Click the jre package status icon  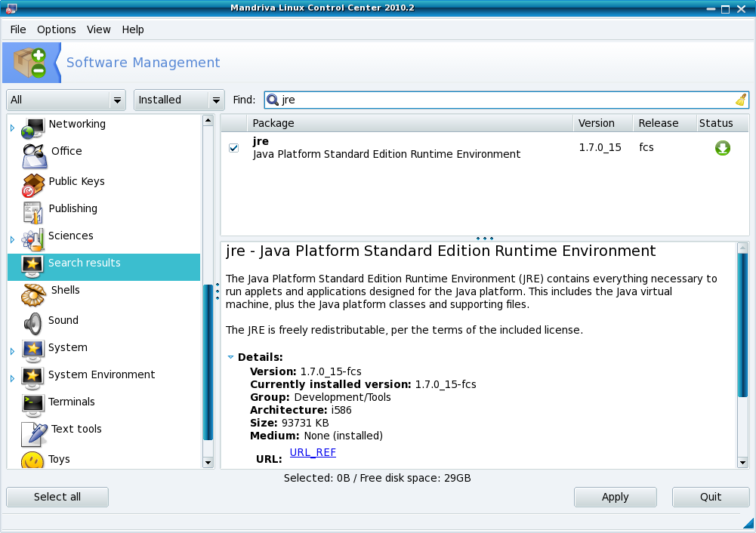click(x=722, y=148)
